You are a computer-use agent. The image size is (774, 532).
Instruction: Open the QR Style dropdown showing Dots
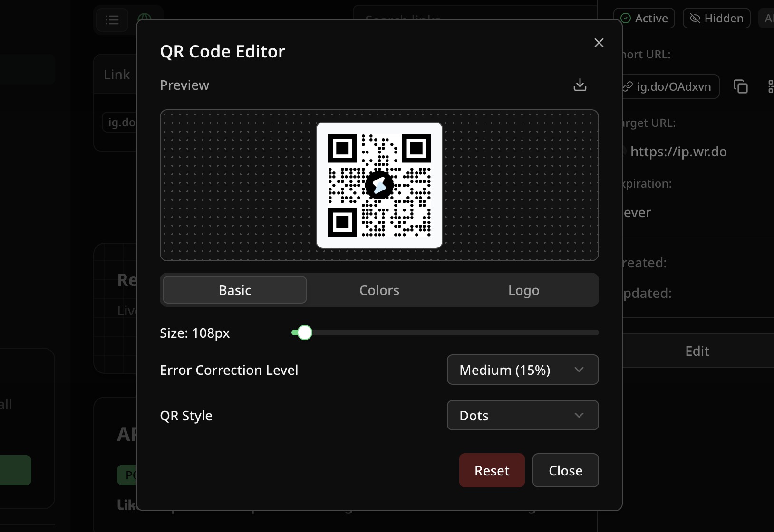point(522,415)
